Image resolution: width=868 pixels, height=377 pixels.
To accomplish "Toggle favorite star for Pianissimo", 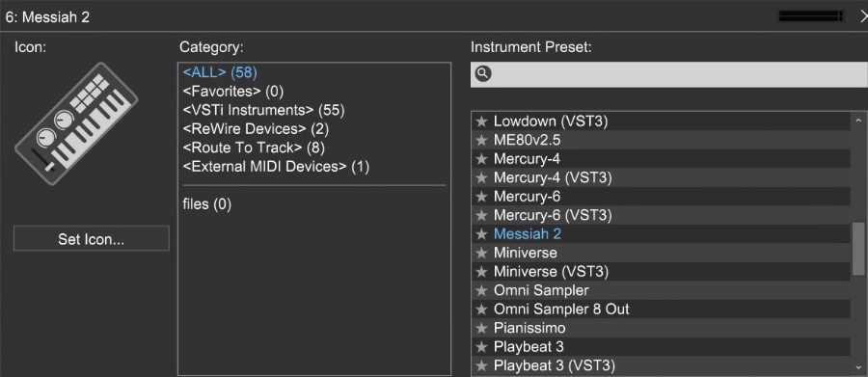I will [x=481, y=328].
